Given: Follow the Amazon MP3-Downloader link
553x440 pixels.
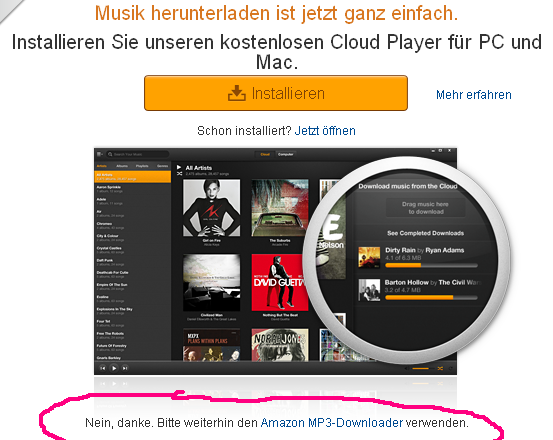Looking at the screenshot, I should pos(332,422).
